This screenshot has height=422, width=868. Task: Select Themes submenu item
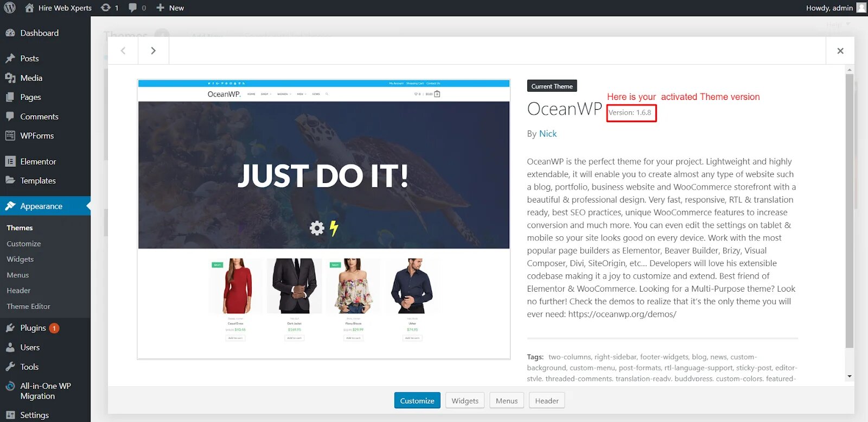point(20,228)
